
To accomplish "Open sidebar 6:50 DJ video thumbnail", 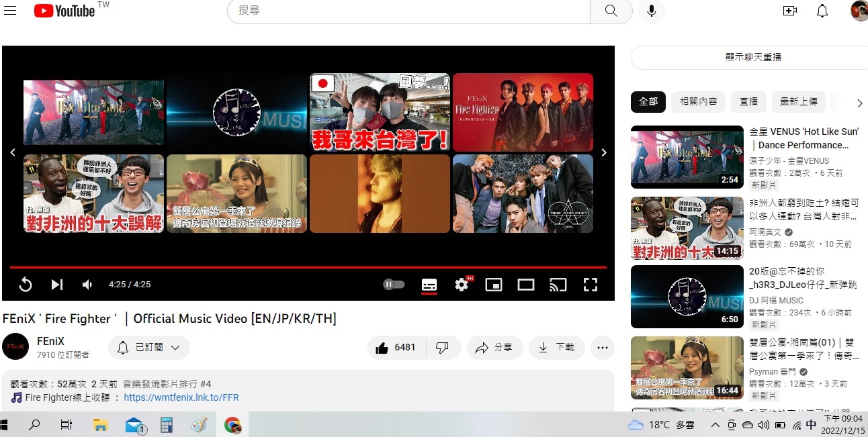I will 687,297.
